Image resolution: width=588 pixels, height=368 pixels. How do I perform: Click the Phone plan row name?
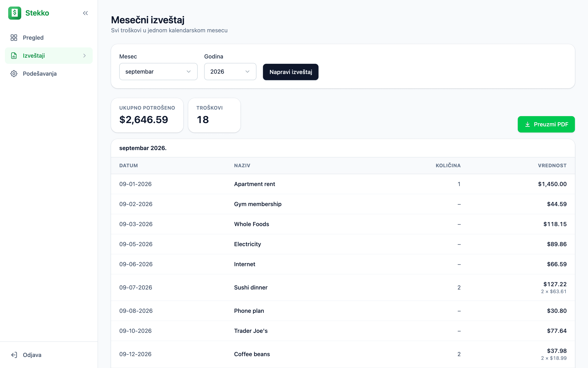(x=249, y=311)
